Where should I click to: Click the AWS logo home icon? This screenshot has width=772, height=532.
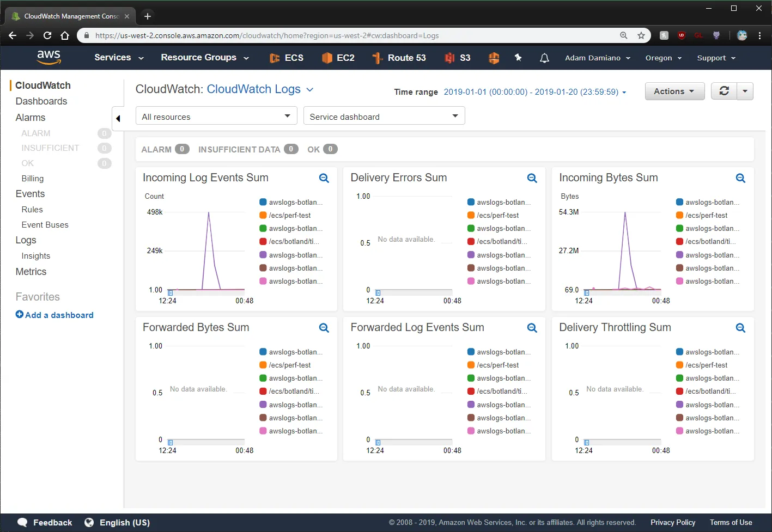tap(48, 57)
